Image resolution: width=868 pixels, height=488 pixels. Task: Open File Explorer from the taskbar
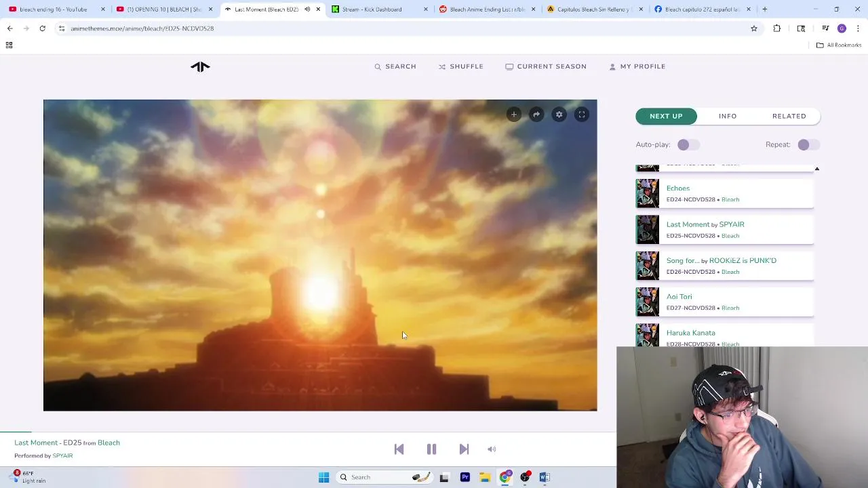[x=485, y=477]
